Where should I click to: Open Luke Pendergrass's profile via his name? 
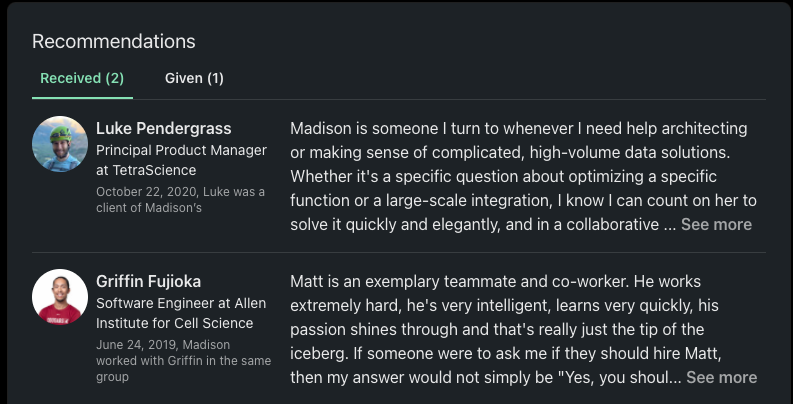click(x=164, y=129)
